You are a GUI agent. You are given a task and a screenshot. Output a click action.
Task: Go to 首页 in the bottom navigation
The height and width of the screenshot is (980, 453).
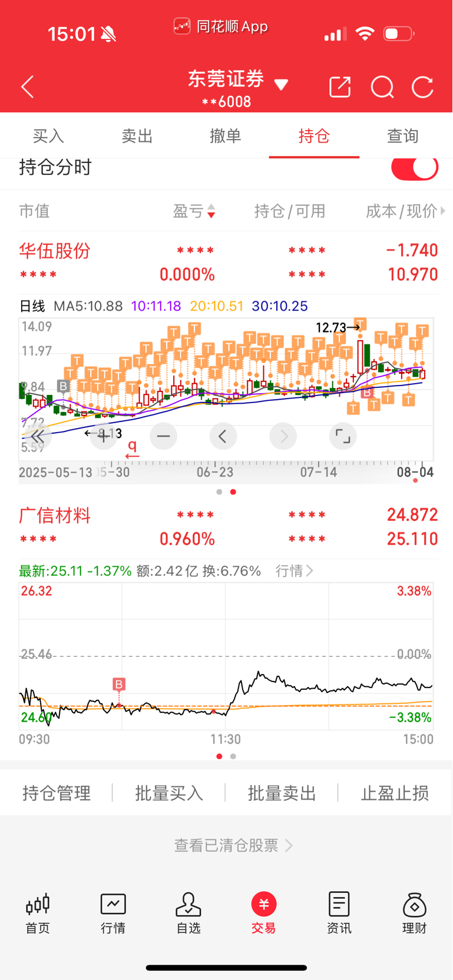[x=38, y=913]
